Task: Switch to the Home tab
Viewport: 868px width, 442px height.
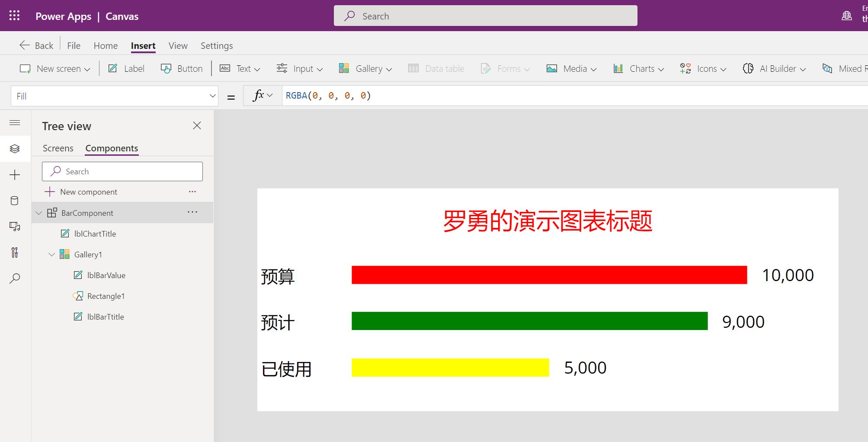Action: pyautogui.click(x=106, y=45)
